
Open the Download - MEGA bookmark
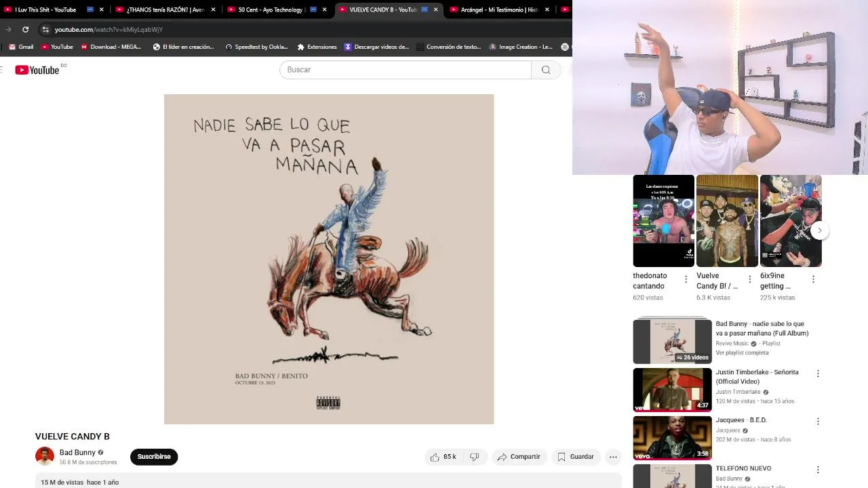click(111, 47)
